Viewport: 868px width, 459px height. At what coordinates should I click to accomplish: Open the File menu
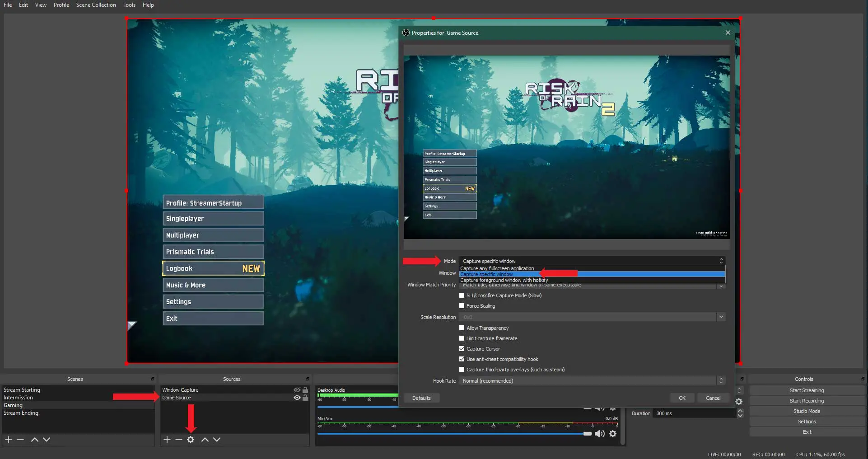[8, 5]
